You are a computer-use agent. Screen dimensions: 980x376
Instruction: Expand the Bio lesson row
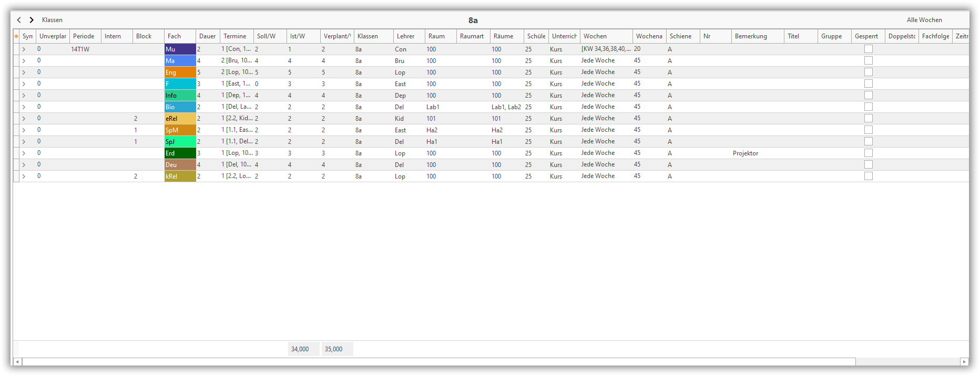[x=24, y=107]
